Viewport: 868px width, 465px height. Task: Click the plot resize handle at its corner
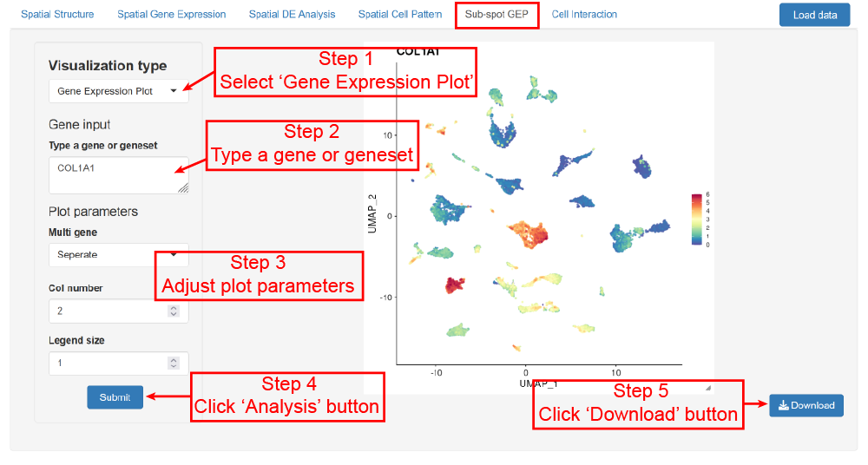[x=707, y=388]
